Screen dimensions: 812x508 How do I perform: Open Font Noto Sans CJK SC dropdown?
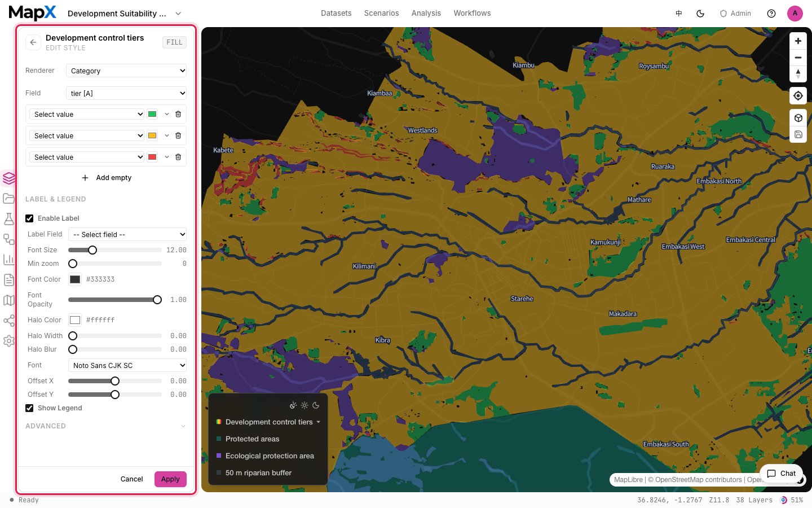(x=127, y=365)
